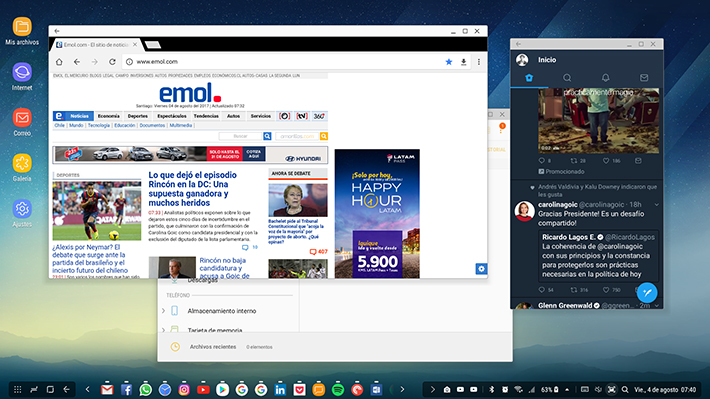710x399 pixels.
Task: Open the red YouTube app in the taskbar
Action: pyautogui.click(x=203, y=389)
